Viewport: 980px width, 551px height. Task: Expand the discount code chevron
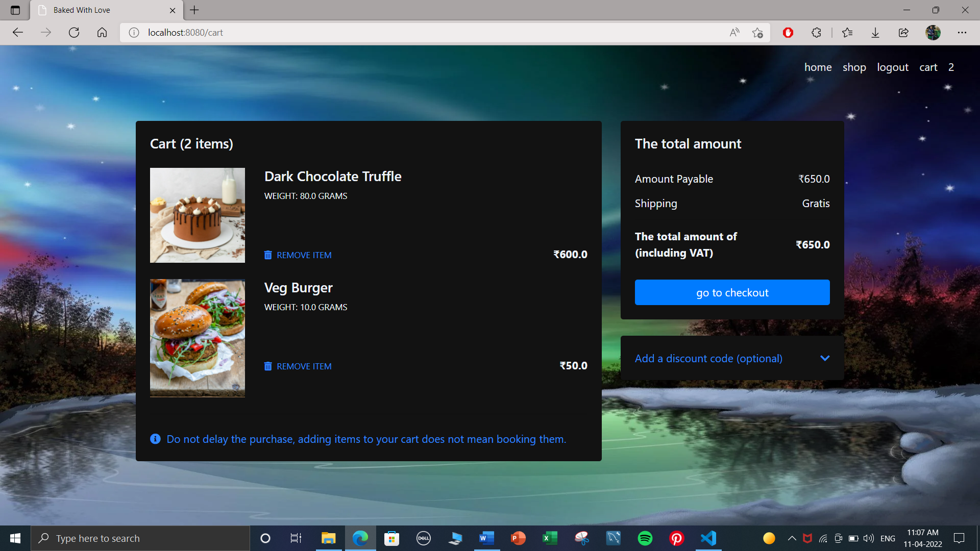point(825,358)
